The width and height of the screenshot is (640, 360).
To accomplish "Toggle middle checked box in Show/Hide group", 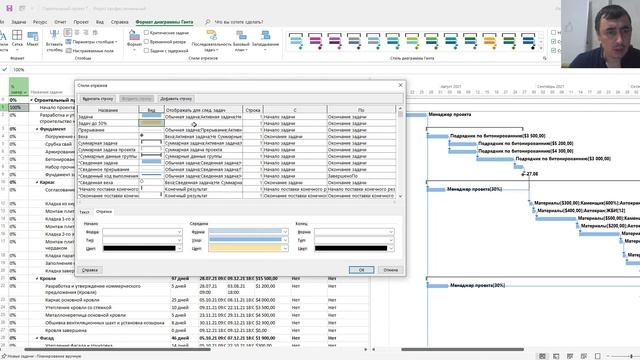I will [x=553, y=41].
